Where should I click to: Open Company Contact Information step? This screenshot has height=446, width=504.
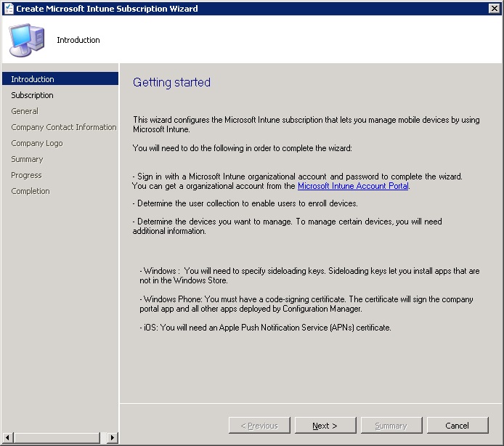pyautogui.click(x=63, y=127)
